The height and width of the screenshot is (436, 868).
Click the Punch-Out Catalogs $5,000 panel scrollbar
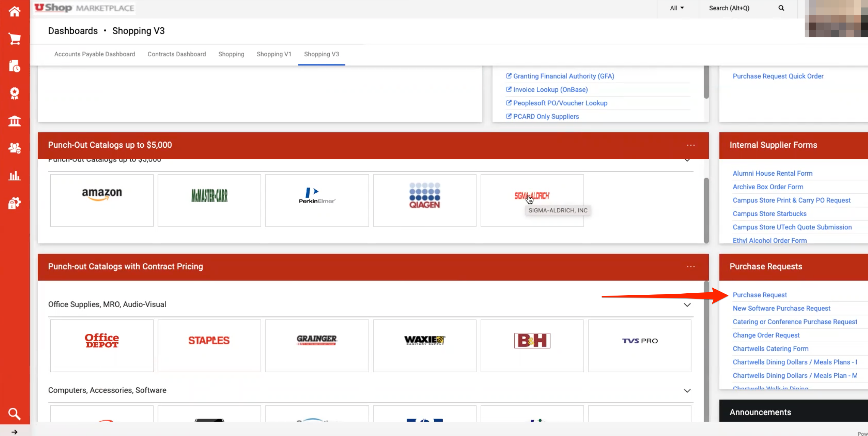point(706,210)
